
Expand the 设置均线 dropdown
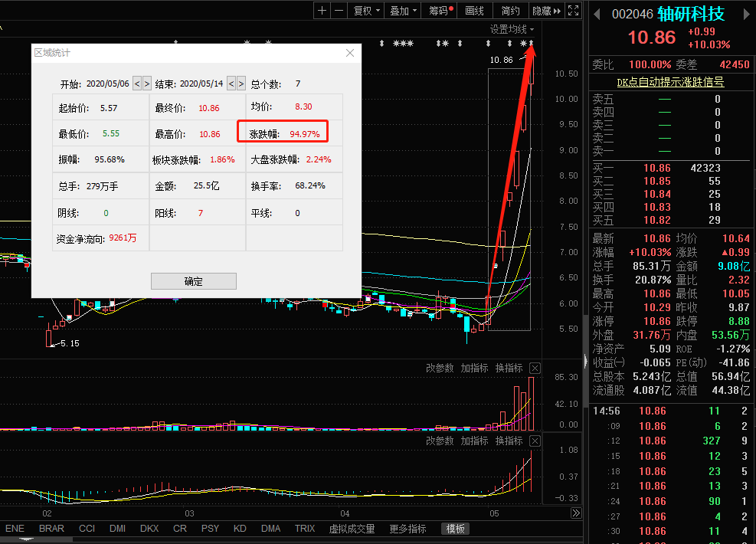coord(512,29)
